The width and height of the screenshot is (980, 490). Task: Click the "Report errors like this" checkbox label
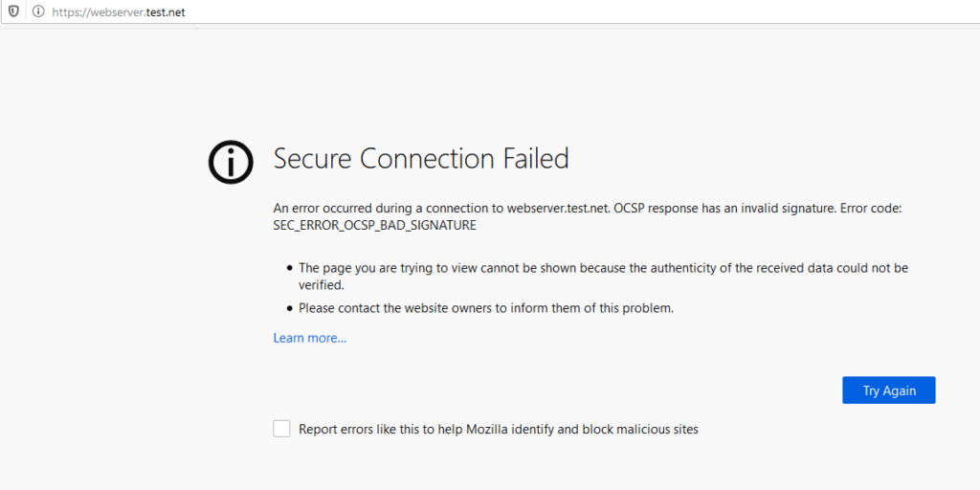(x=498, y=430)
